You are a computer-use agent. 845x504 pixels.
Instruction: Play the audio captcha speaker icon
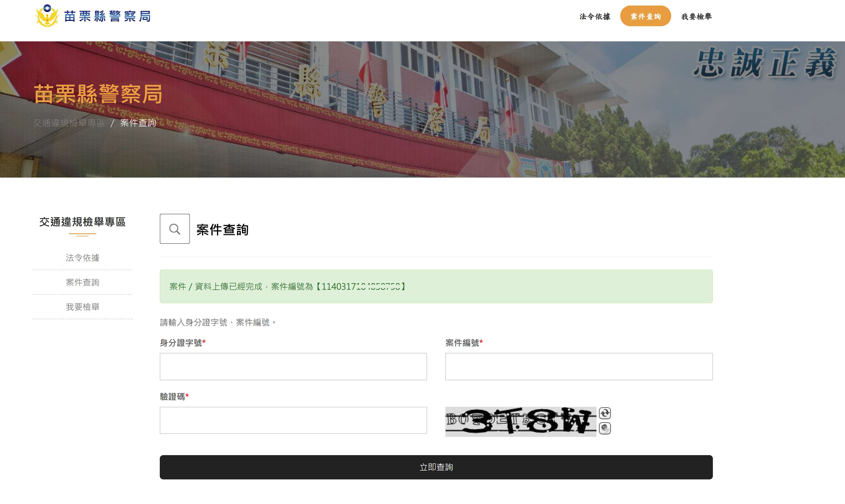click(x=605, y=428)
